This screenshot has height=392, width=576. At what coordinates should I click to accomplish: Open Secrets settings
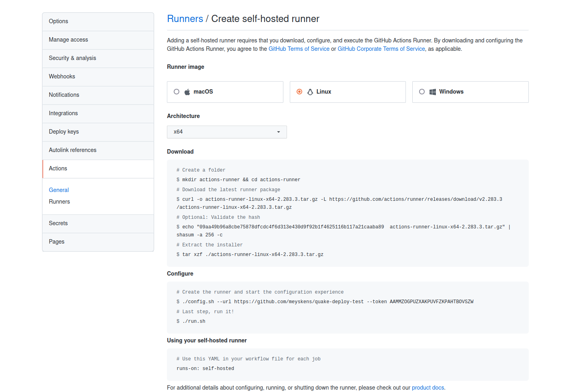(x=98, y=224)
